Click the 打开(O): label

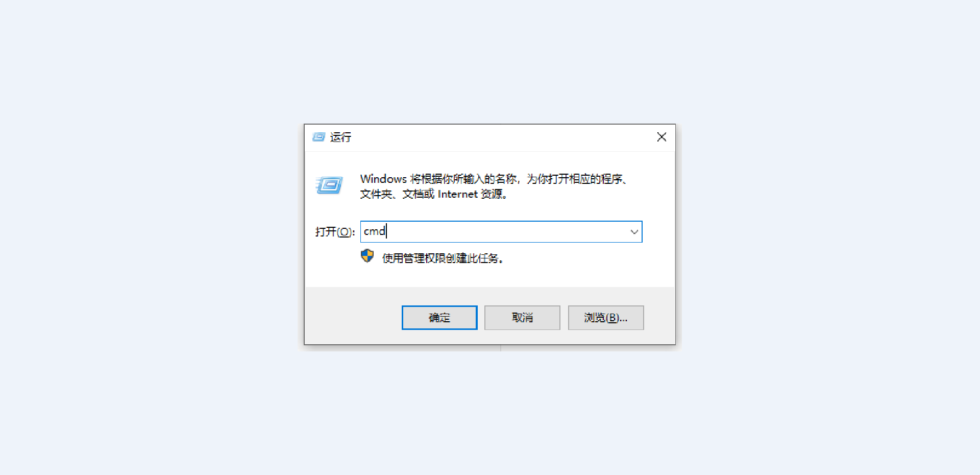pos(335,232)
